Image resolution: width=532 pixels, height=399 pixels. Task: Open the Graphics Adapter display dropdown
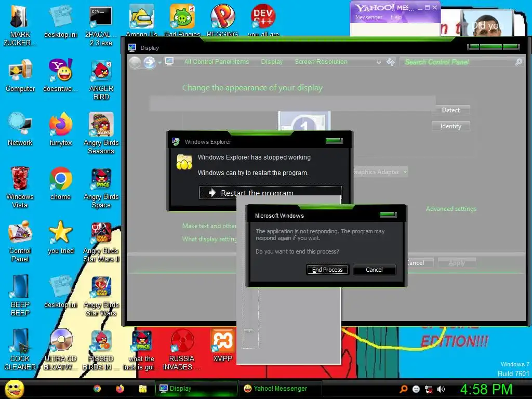click(380, 172)
